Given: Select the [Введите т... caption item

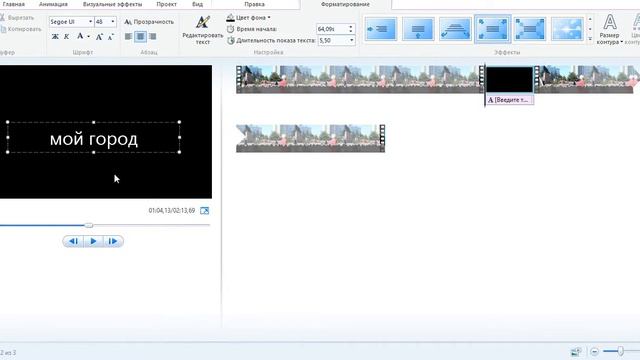Looking at the screenshot, I should (509, 100).
